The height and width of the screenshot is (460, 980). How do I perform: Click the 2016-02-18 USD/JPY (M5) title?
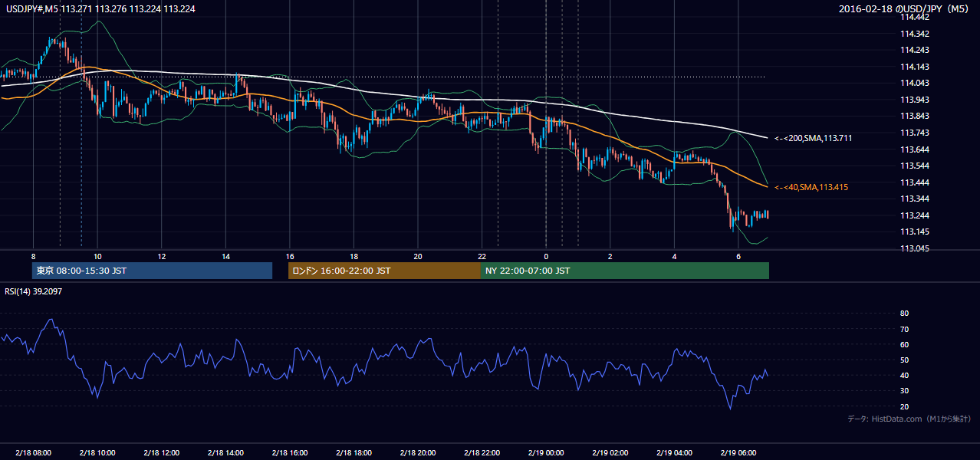pyautogui.click(x=905, y=8)
